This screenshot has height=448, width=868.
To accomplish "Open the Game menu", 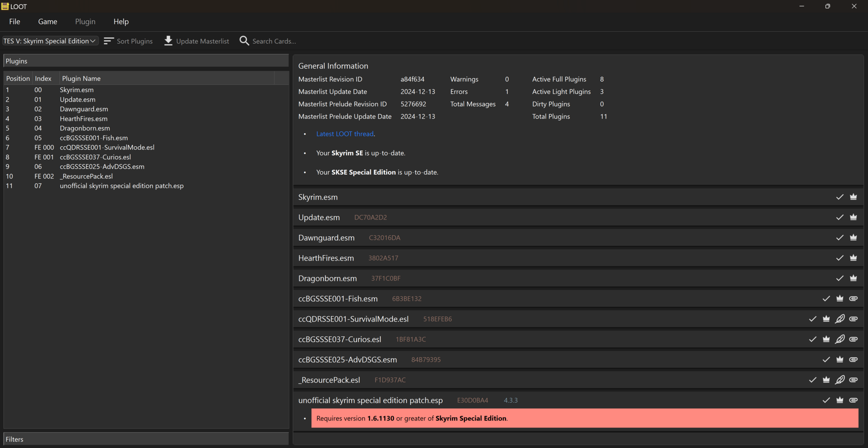I will (x=47, y=22).
